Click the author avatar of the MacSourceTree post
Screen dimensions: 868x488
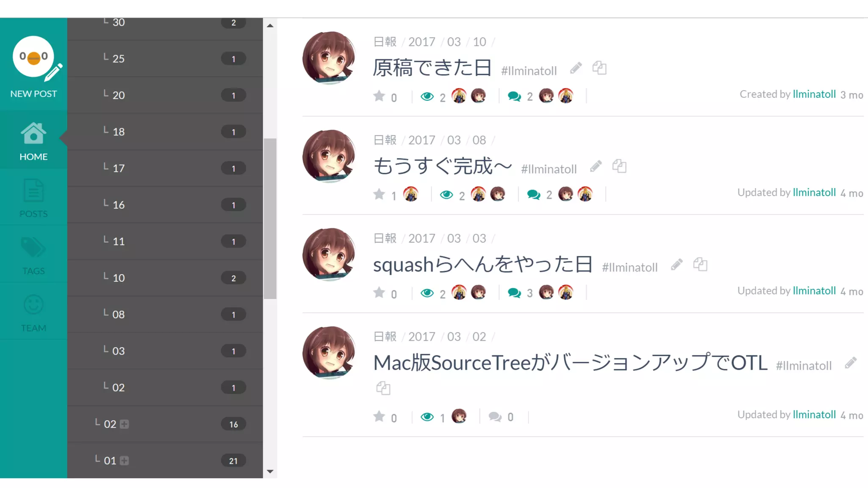click(329, 352)
